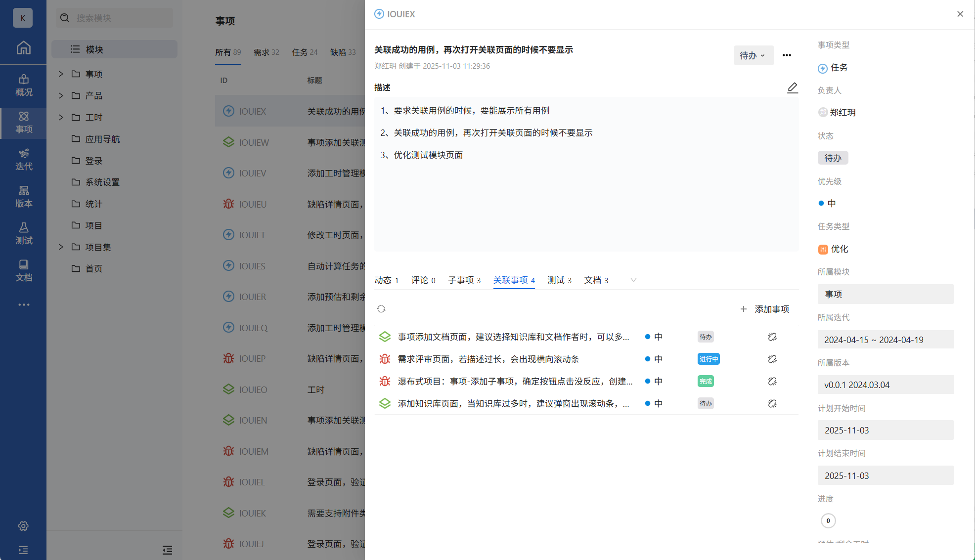Open the 迭代 sidebar section
975x560 pixels.
(x=23, y=159)
